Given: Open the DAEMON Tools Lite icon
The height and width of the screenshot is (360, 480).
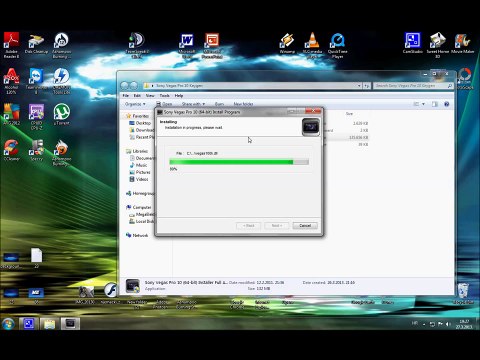Looking at the screenshot, I should coord(61,81).
